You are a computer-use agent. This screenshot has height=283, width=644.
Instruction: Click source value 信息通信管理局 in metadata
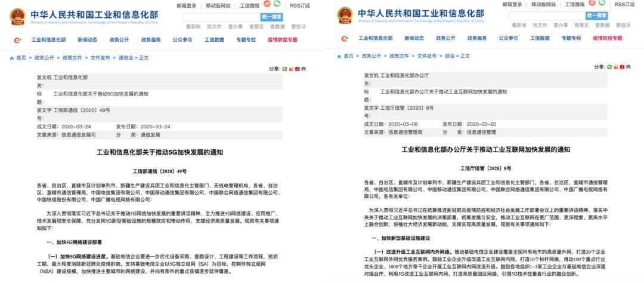(x=405, y=133)
